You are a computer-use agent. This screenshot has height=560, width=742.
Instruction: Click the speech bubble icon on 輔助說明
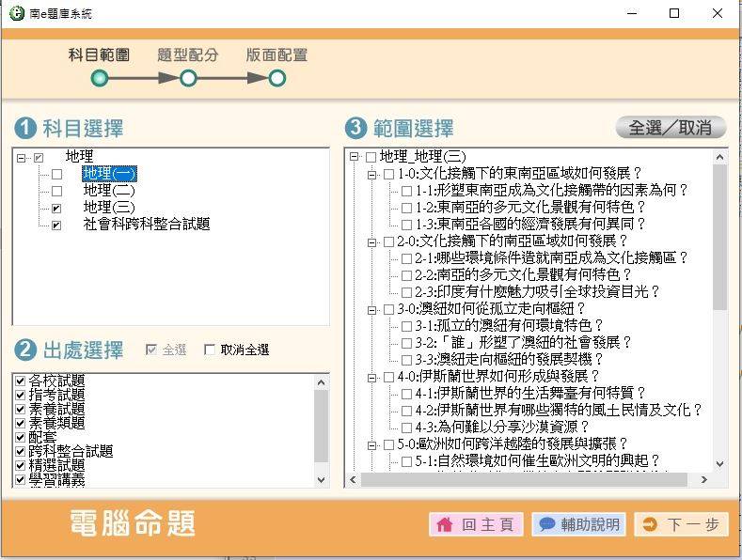click(x=546, y=524)
